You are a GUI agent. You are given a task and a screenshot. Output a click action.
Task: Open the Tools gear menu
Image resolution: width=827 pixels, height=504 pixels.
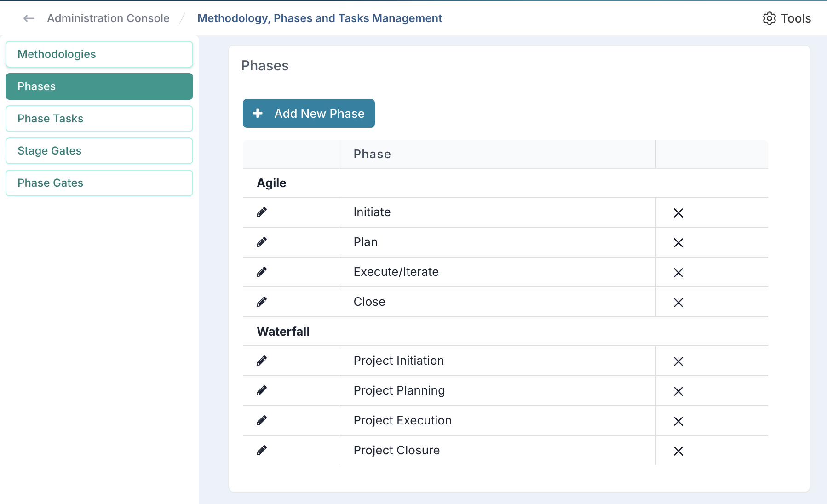pos(787,18)
